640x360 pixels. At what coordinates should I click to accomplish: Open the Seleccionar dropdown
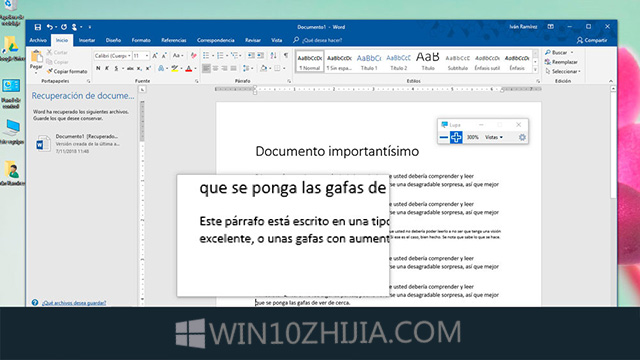coord(563,71)
